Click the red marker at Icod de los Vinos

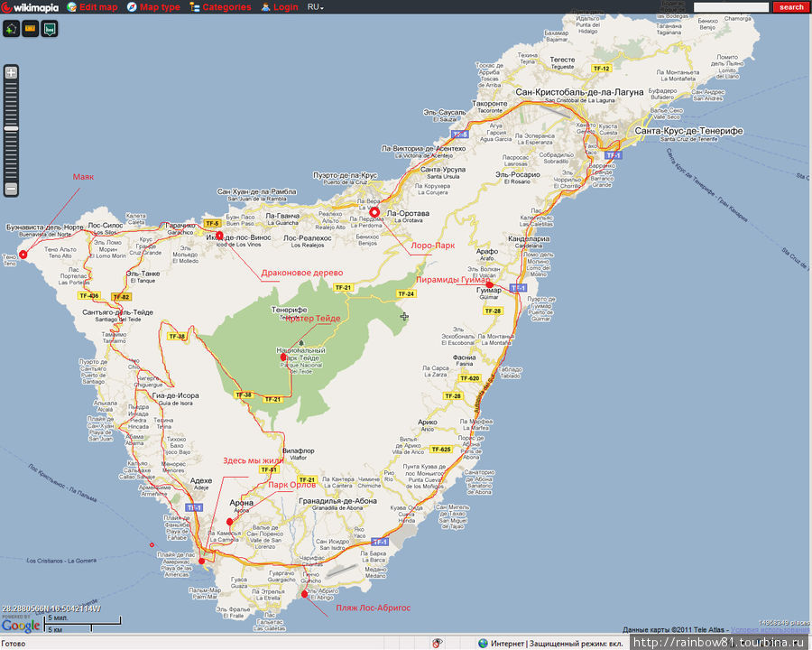219,236
